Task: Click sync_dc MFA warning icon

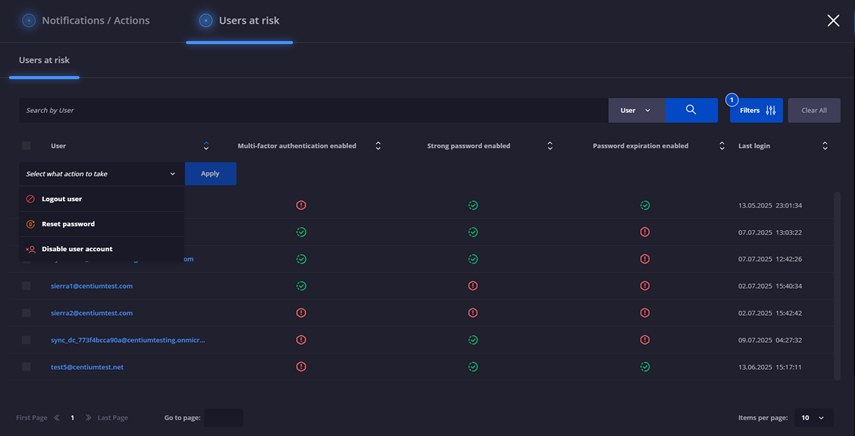Action: pyautogui.click(x=301, y=340)
